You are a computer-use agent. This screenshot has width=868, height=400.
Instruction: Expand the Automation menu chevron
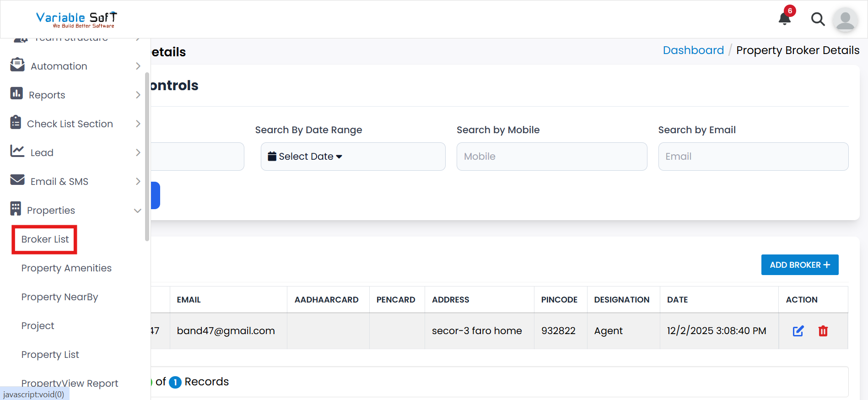138,66
